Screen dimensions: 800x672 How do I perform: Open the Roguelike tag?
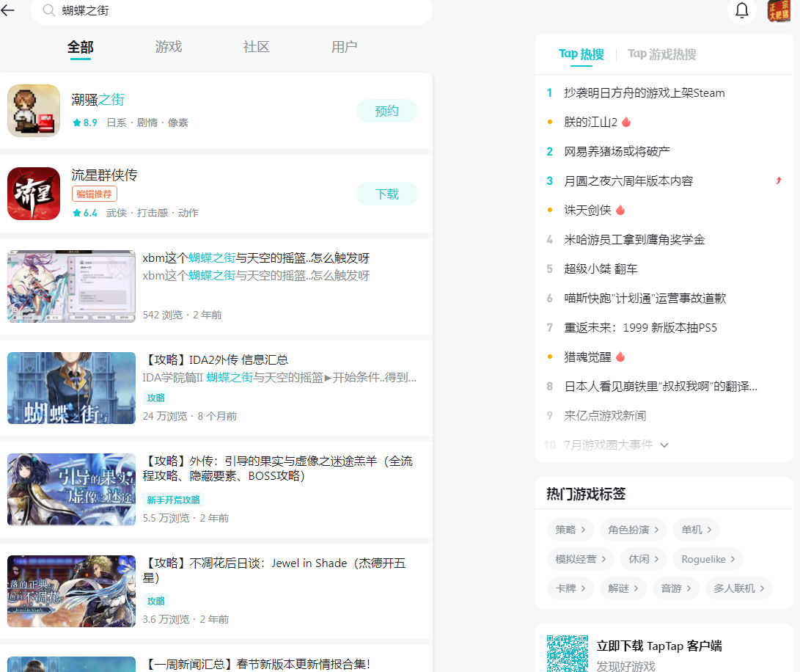[x=708, y=559]
